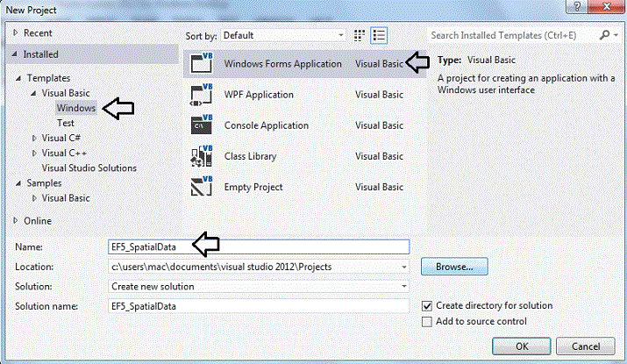Open the Sort by Default dropdown
This screenshot has height=364, width=627.
click(283, 35)
